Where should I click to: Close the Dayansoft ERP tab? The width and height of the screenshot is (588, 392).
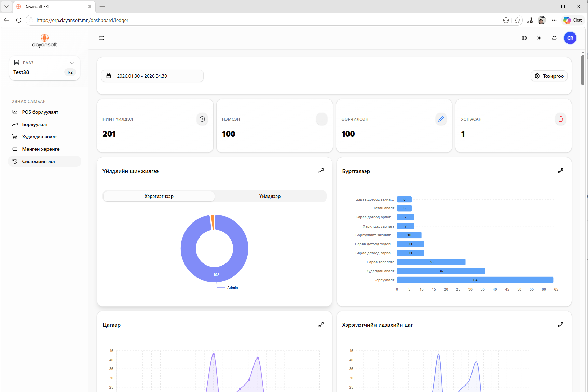pyautogui.click(x=90, y=6)
